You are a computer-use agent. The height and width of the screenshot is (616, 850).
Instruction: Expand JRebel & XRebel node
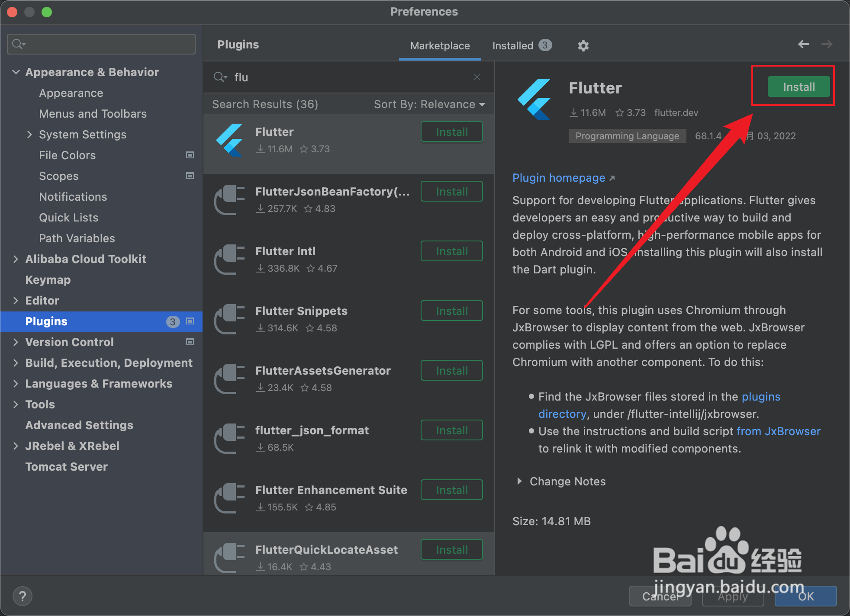(16, 446)
